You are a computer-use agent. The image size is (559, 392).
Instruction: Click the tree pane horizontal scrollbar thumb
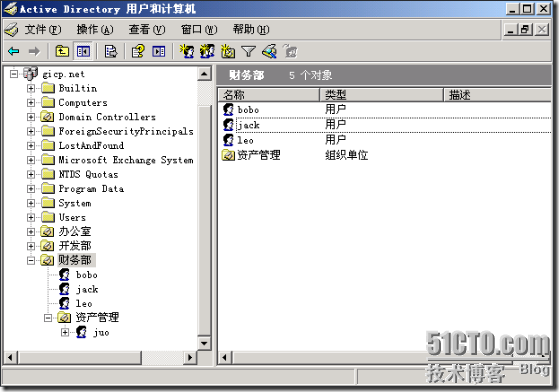[x=79, y=357]
